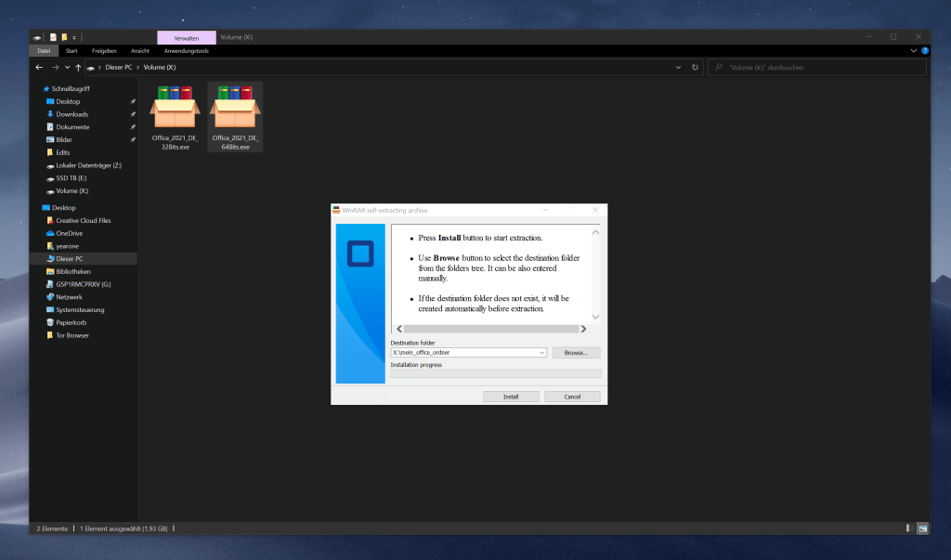
Task: Open the Edits folder in the sidebar
Action: coord(63,152)
